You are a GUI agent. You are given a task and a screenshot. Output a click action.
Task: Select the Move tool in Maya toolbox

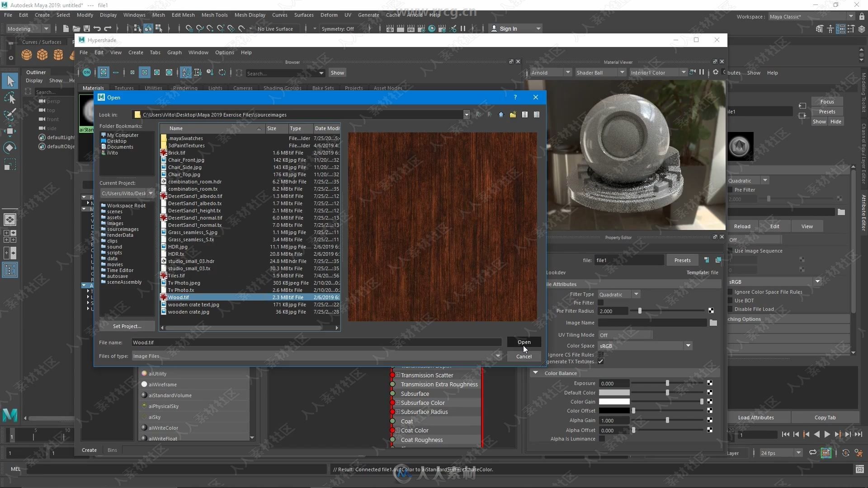(x=10, y=131)
